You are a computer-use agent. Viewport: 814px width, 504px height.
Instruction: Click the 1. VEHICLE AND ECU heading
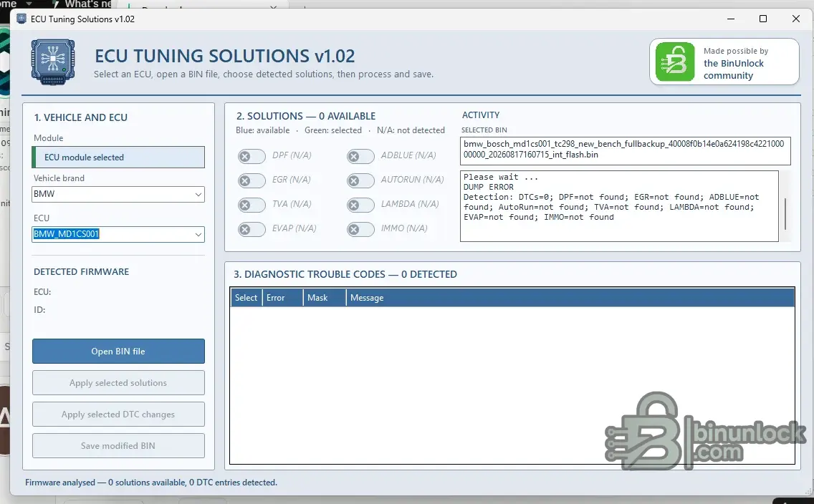pos(80,117)
